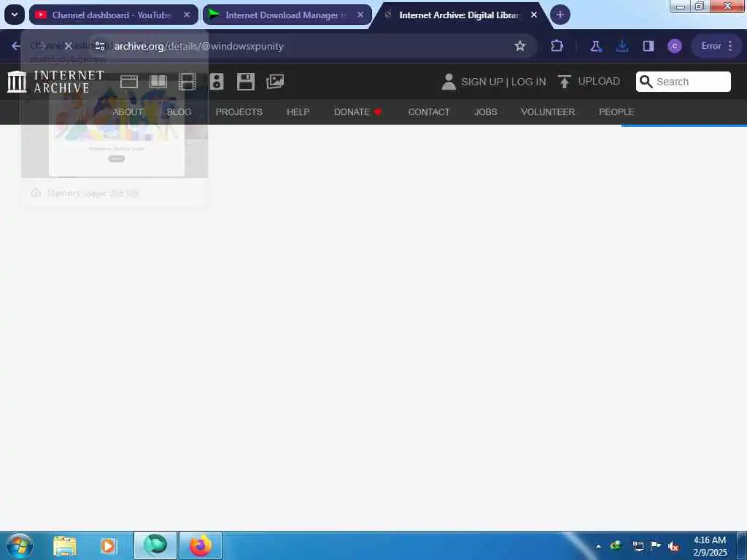747x560 pixels.
Task: Show hidden system tray icons
Action: [x=598, y=546]
